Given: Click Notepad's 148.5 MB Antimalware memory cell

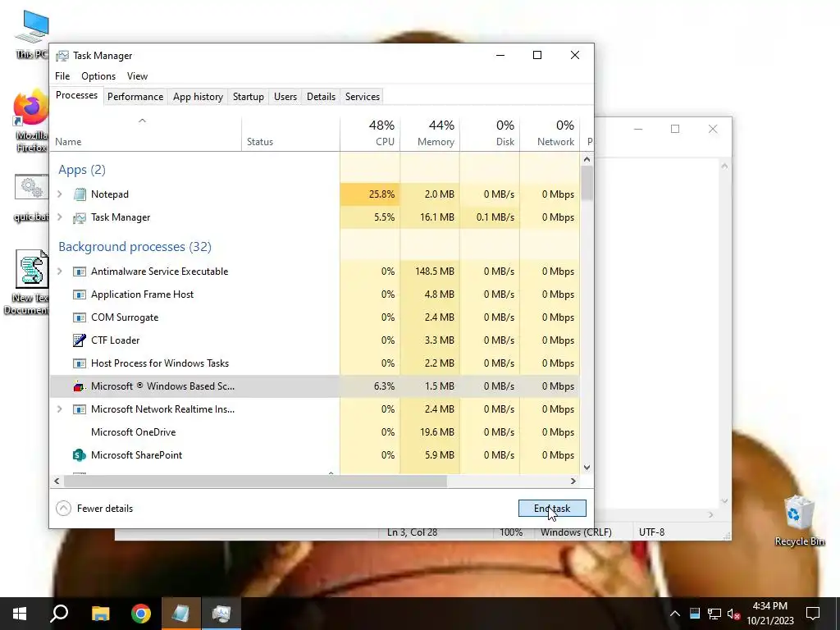Looking at the screenshot, I should coord(430,272).
